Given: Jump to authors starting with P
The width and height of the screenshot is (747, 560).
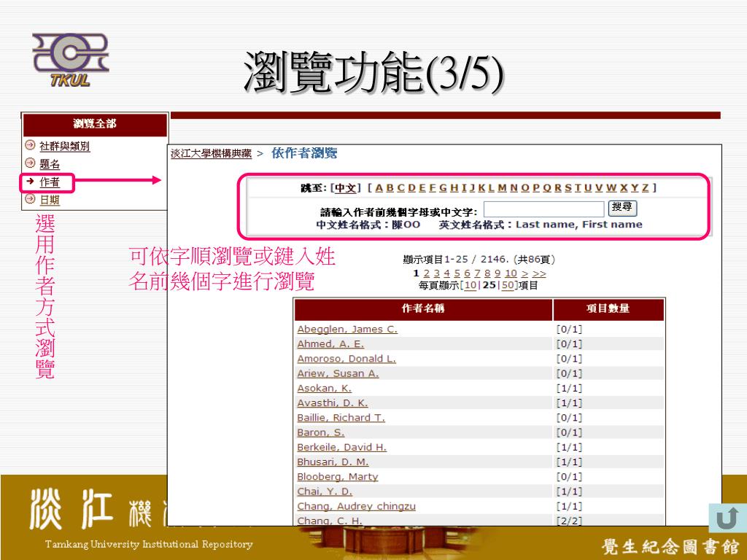Looking at the screenshot, I should [536, 187].
